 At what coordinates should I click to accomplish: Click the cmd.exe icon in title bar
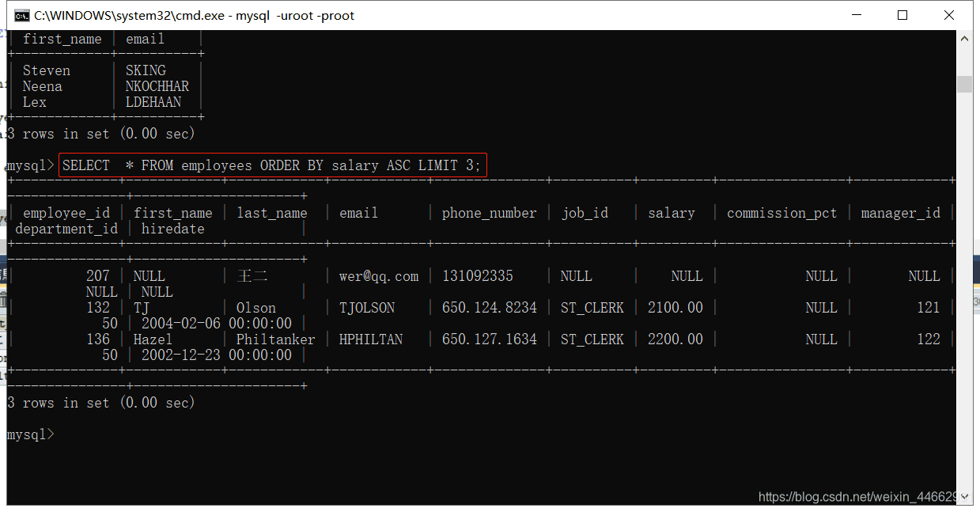click(22, 15)
